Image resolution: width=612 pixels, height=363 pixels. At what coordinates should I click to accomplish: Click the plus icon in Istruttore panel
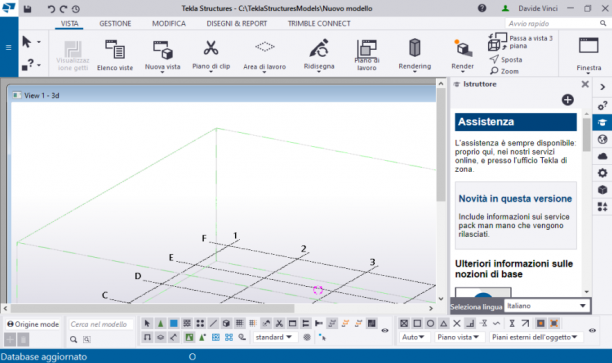pyautogui.click(x=568, y=100)
